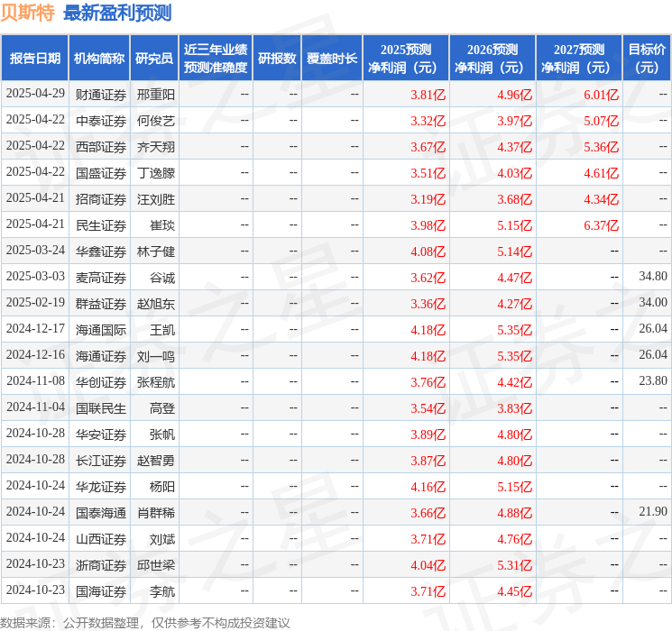The image size is (672, 631).
Task: Open the 海通国际 institution entry
Action: coord(100,330)
